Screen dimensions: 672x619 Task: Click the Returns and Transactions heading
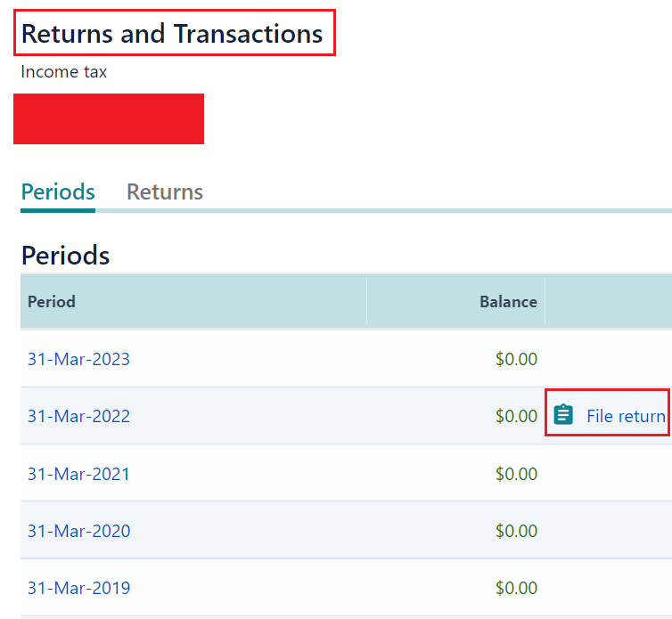coord(172,34)
